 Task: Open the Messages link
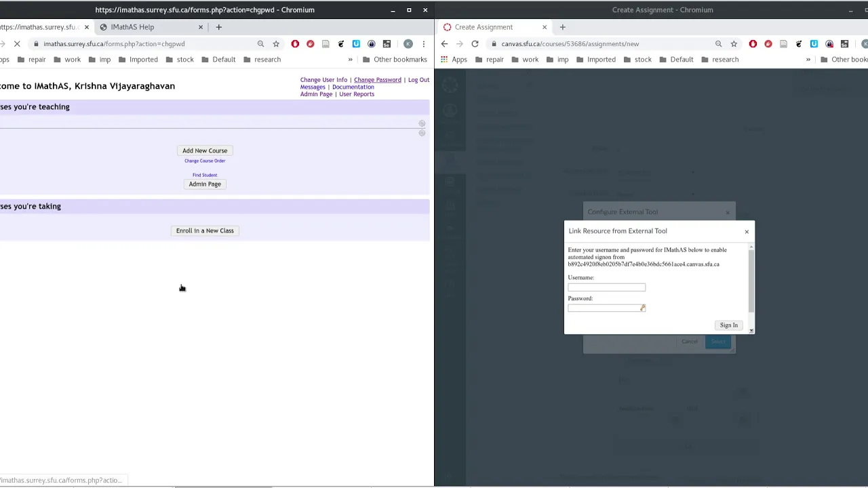[x=313, y=87]
